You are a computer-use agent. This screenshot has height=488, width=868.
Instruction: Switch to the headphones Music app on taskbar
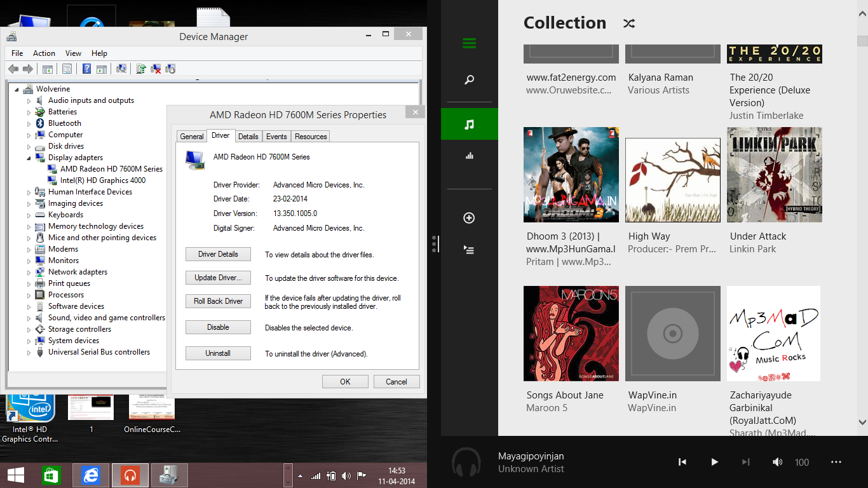tap(130, 475)
